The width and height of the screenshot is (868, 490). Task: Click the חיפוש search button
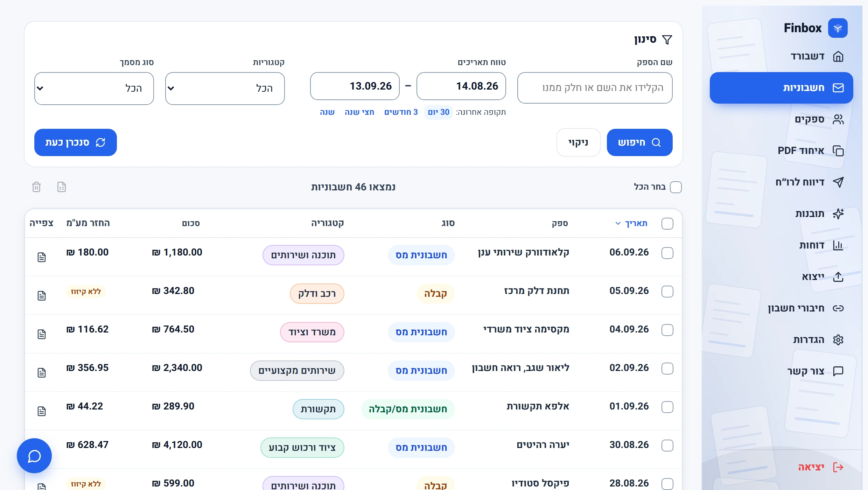click(639, 142)
